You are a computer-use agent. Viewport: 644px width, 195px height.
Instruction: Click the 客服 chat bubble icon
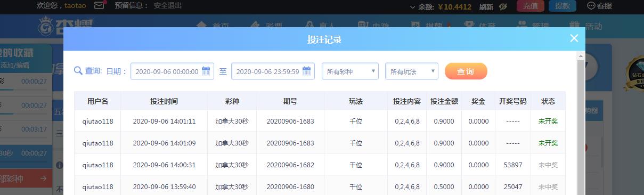point(591,6)
